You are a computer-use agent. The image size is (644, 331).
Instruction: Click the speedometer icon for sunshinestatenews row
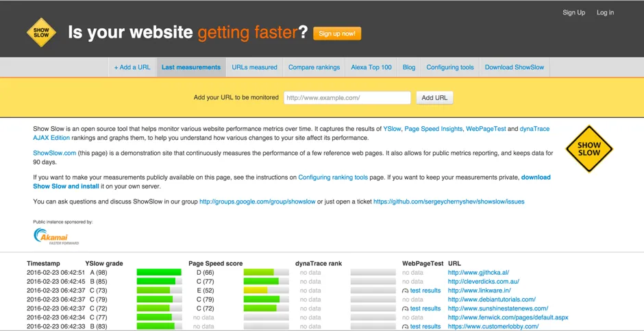406,309
